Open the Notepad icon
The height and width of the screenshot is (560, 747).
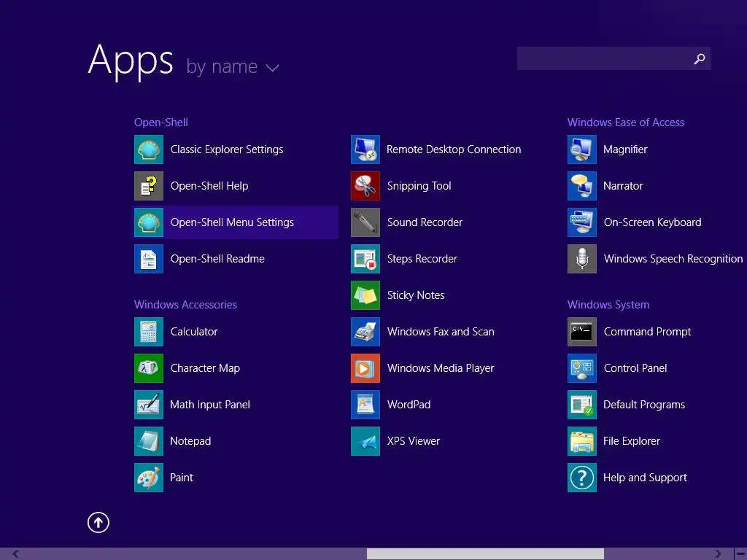149,441
